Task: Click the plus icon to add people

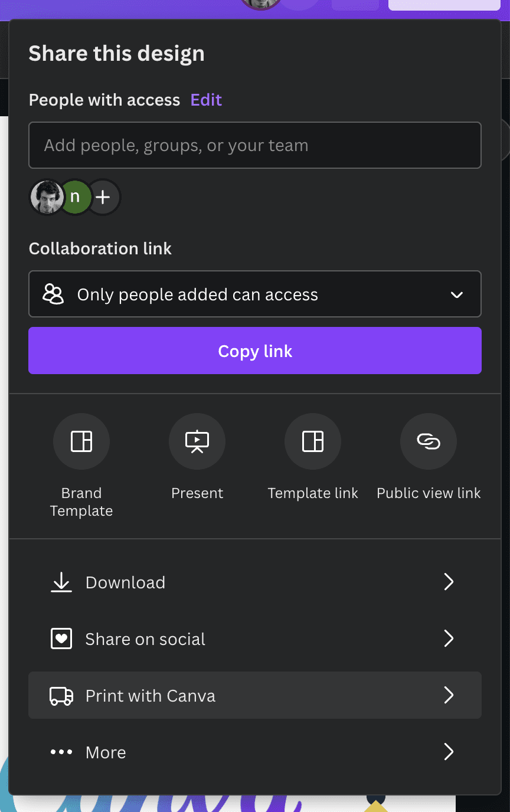Action: (104, 197)
